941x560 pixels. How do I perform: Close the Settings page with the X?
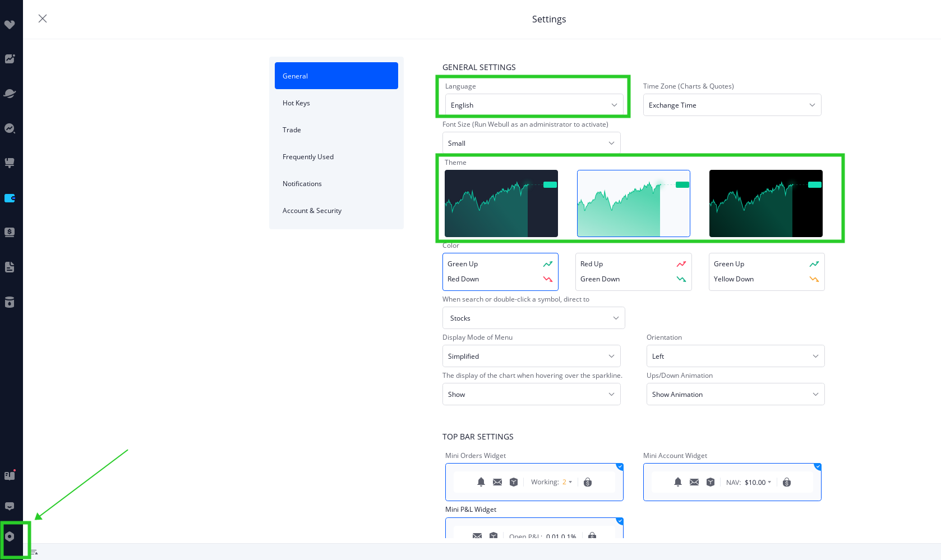click(43, 18)
